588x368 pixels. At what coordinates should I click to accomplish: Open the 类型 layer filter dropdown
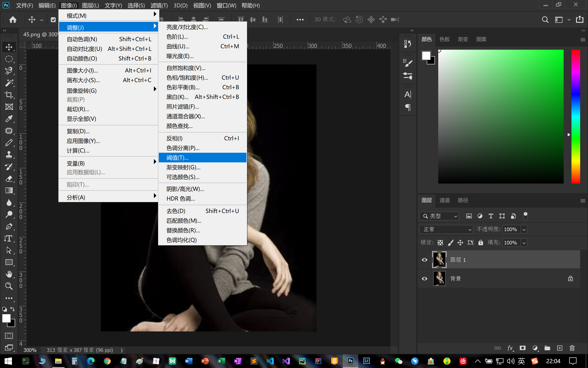[x=439, y=216]
